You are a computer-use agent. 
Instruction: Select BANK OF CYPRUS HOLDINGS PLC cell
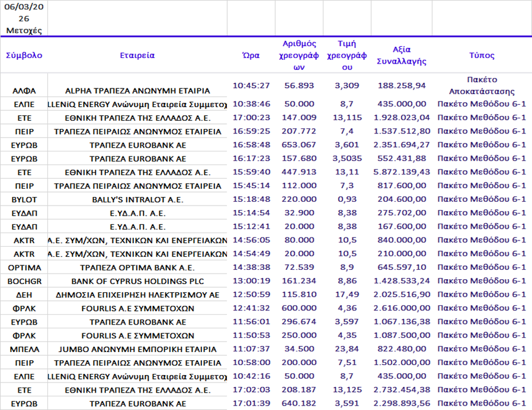pyautogui.click(x=137, y=281)
